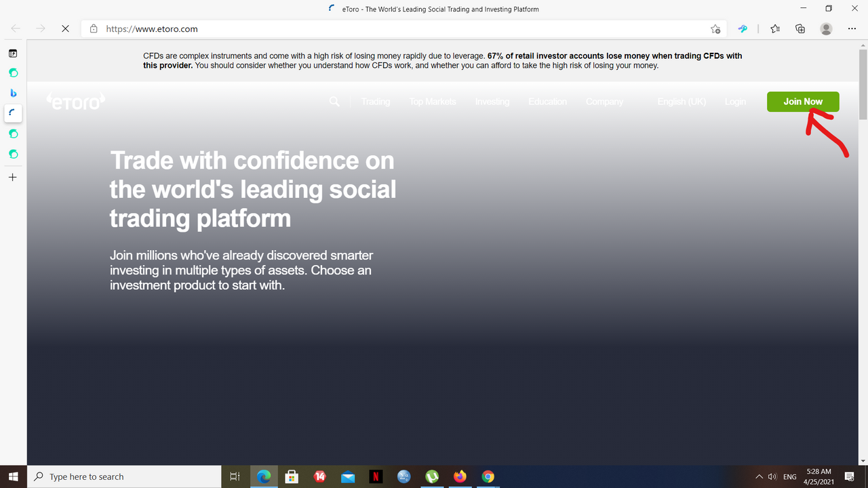Open the English (UK) language selector
The width and height of the screenshot is (868, 488).
[682, 102]
